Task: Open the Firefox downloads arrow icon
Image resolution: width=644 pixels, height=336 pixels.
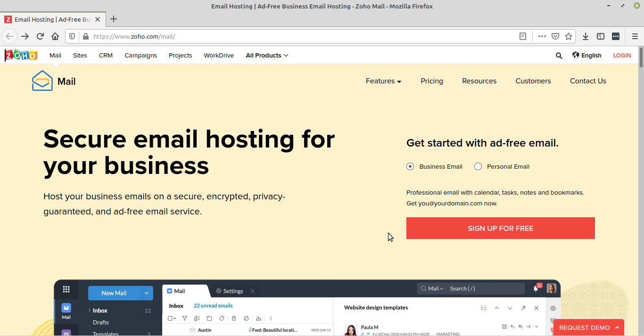Action: click(x=585, y=36)
